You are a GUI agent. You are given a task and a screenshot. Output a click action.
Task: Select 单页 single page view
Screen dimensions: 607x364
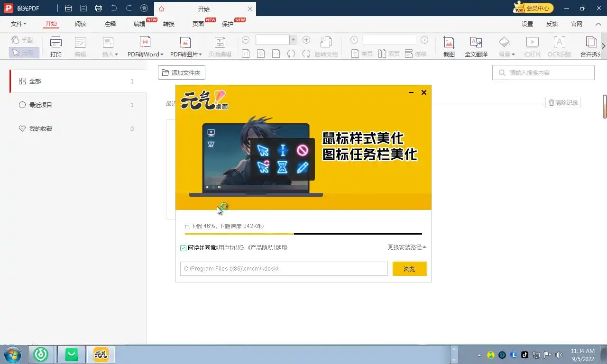(362, 54)
